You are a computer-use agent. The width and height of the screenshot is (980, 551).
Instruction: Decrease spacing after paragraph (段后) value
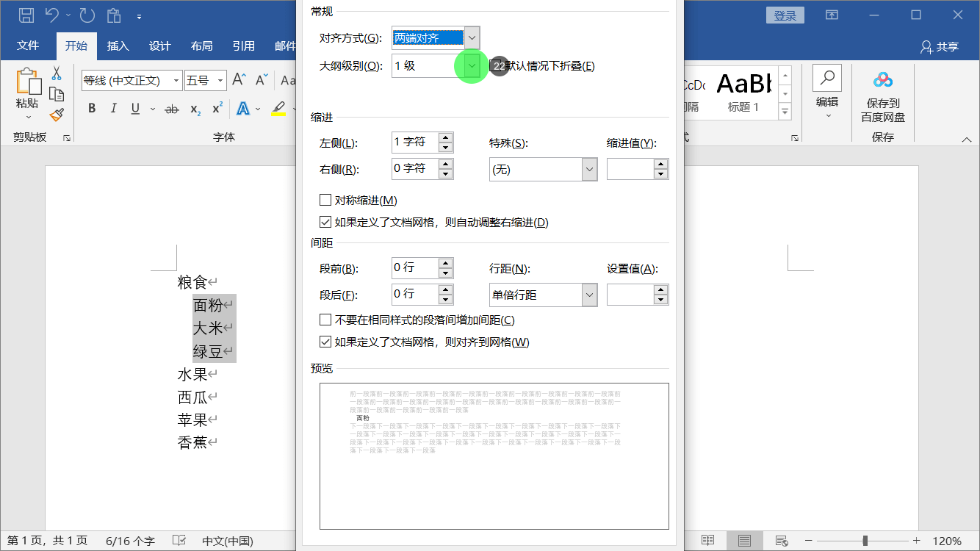(445, 300)
